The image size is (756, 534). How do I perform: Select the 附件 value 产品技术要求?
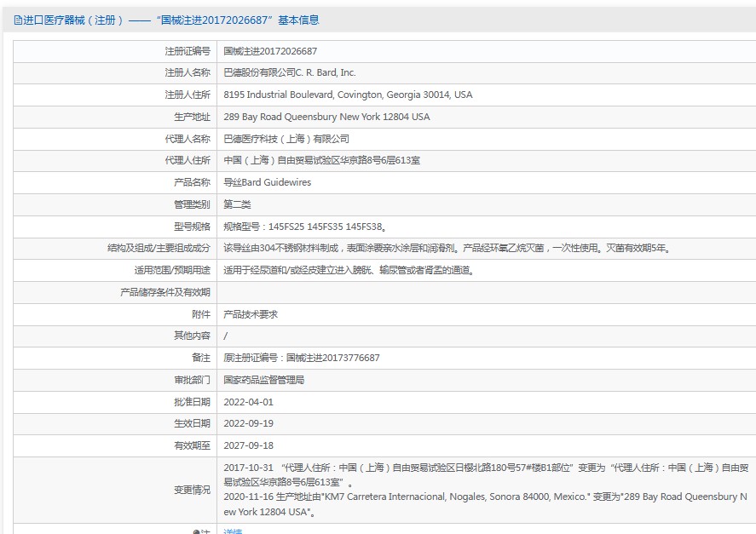(x=253, y=313)
